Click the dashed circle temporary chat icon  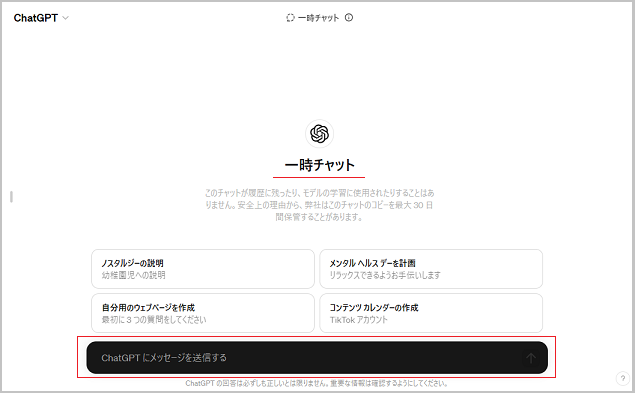click(x=290, y=18)
